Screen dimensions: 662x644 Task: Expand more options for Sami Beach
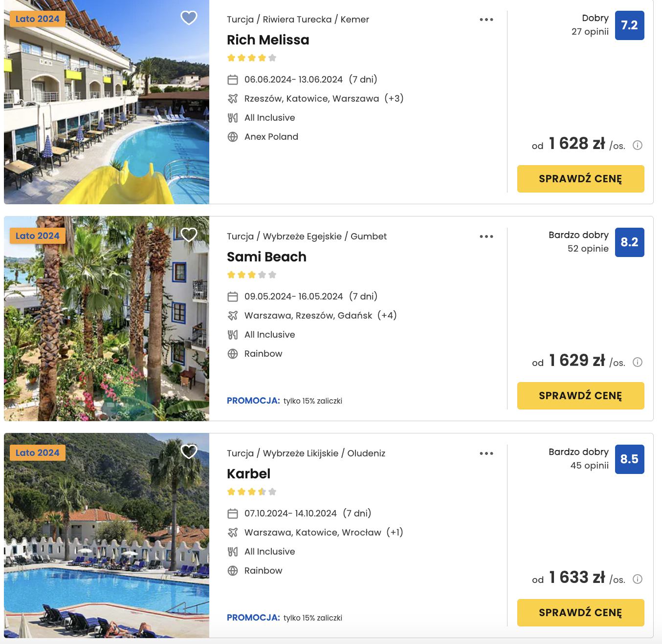(486, 236)
